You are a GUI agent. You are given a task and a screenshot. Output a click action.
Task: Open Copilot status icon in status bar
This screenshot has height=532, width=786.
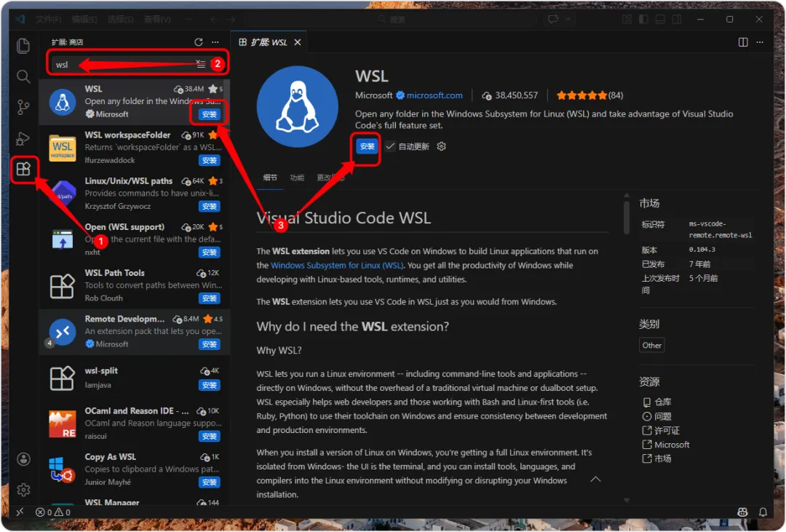(742, 512)
